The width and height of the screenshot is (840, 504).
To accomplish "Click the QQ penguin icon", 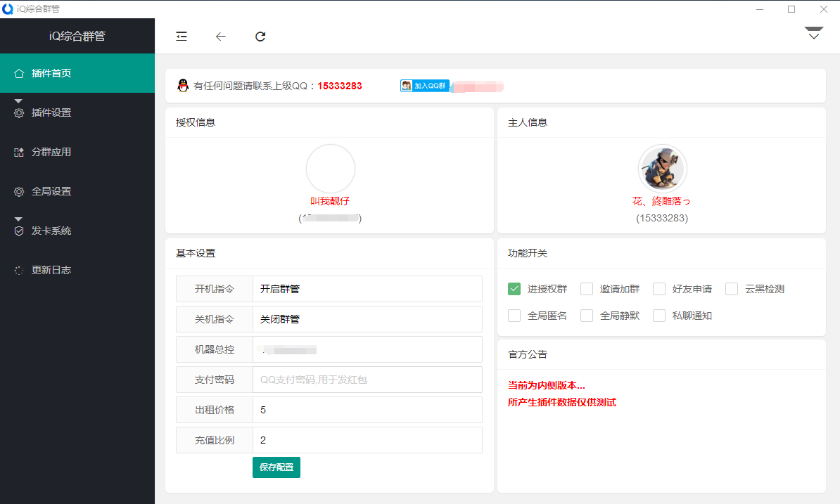I will point(183,86).
